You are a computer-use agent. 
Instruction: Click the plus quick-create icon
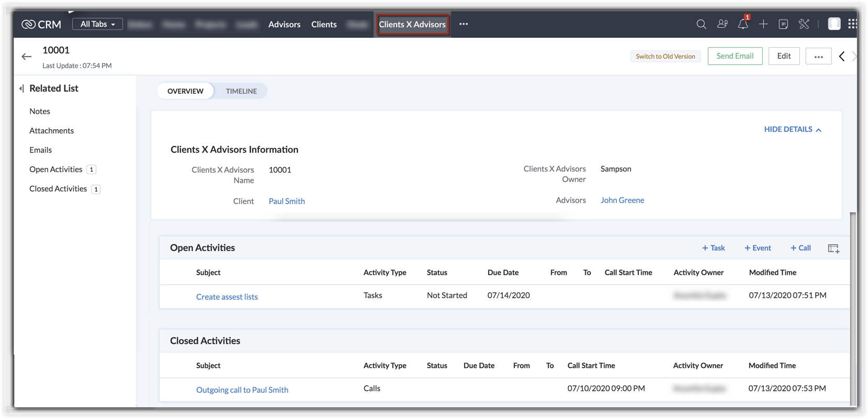(763, 24)
